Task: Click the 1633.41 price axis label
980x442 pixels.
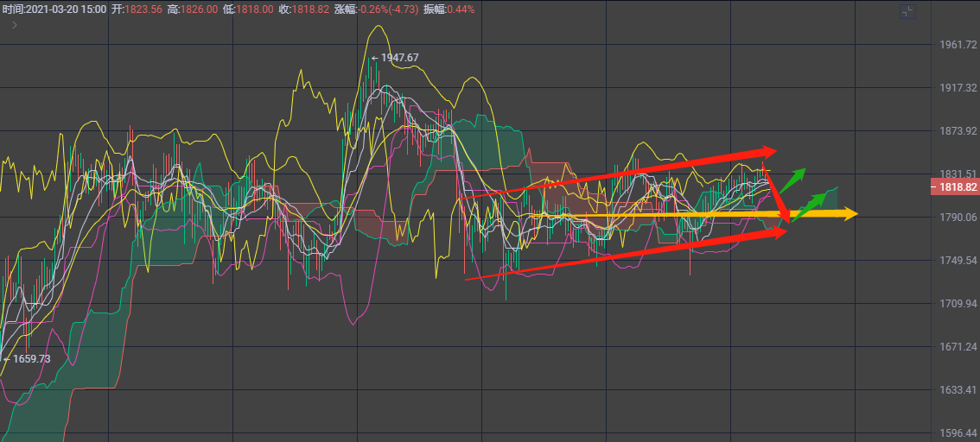Action: [958, 390]
